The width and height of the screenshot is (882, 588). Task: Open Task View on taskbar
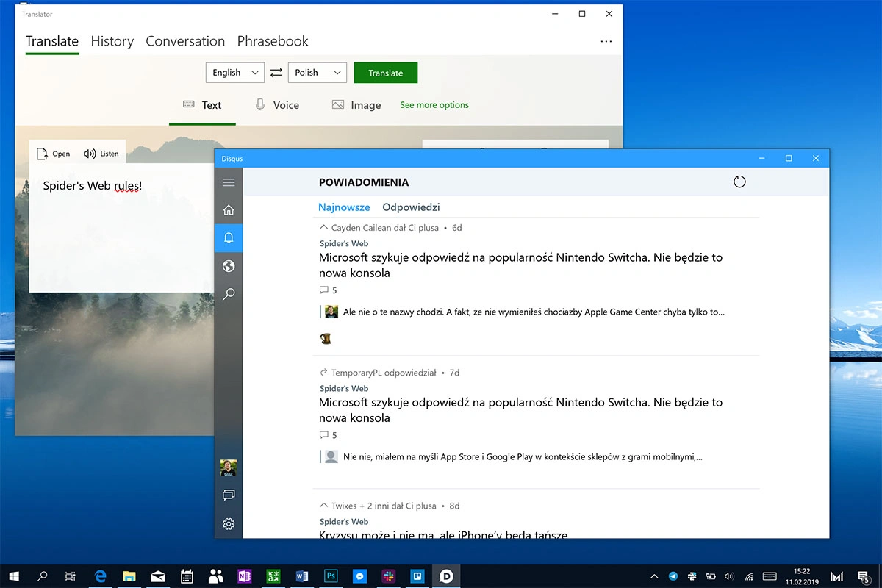70,576
